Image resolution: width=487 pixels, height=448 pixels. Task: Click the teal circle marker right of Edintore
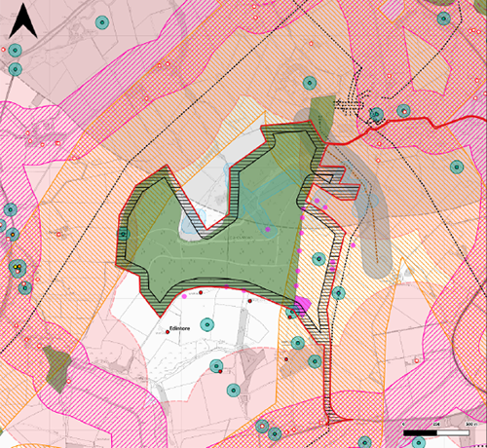(x=206, y=324)
